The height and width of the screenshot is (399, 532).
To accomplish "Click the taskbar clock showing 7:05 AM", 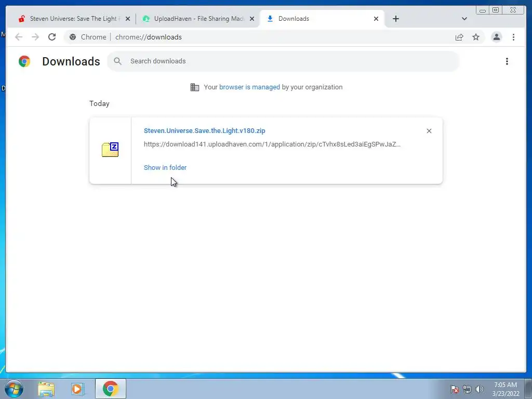I will tap(506, 389).
